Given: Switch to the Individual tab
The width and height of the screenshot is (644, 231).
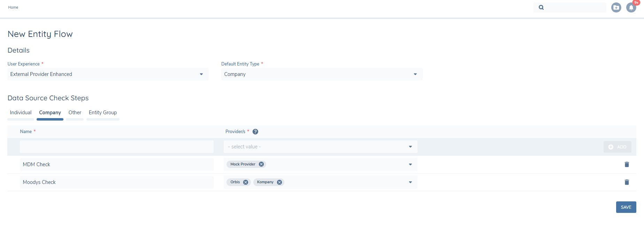Looking at the screenshot, I should [21, 113].
